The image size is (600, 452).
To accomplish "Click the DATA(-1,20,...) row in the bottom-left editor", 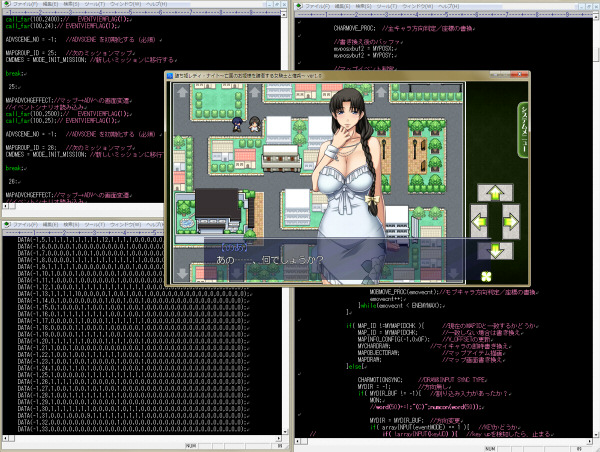I will point(135,341).
